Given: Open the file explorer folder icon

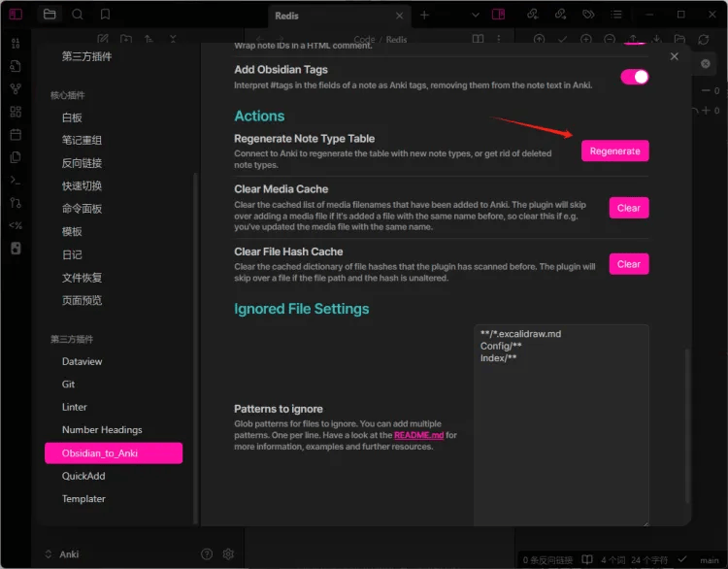Looking at the screenshot, I should point(50,15).
